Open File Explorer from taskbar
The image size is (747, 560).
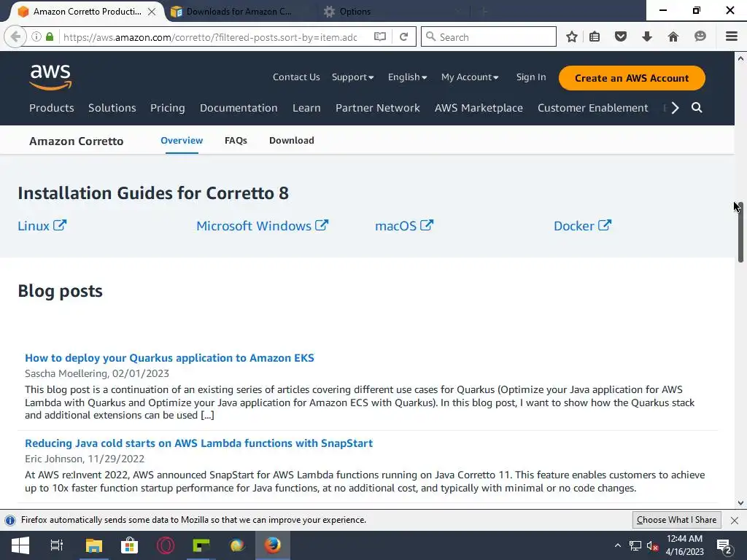click(x=94, y=545)
